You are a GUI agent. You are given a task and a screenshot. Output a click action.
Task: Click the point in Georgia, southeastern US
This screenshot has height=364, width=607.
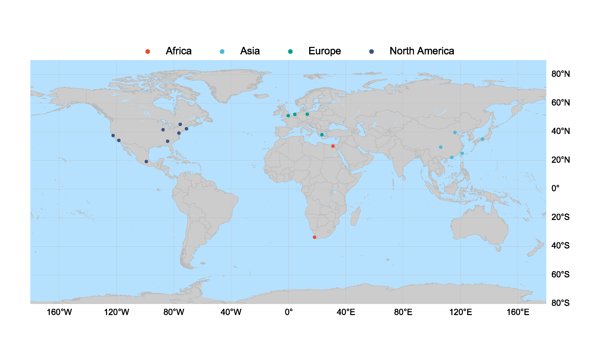point(168,141)
